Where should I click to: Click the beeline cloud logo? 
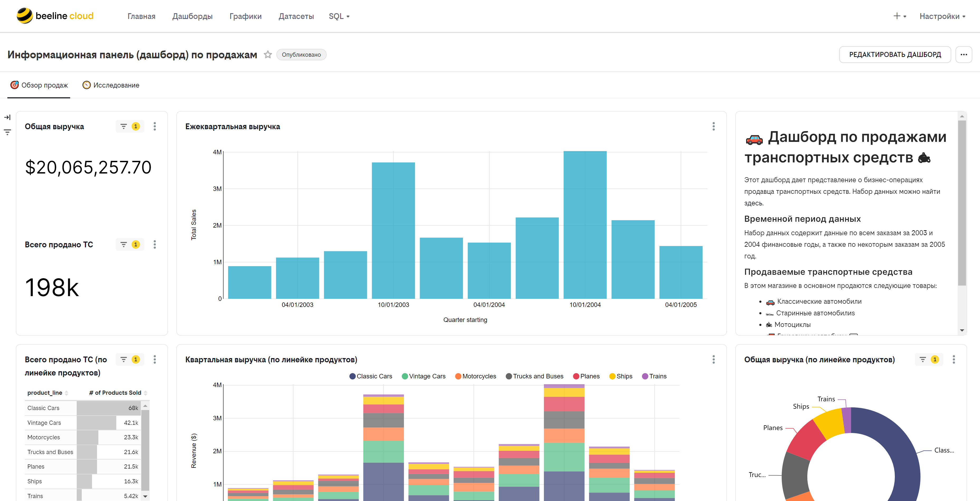coord(55,16)
